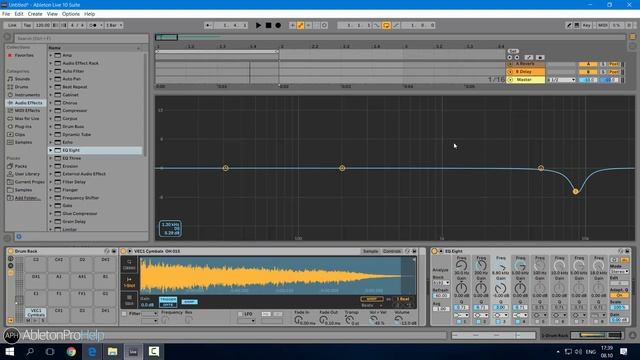Select the VEC1 Cymbals drum pad
Image resolution: width=640 pixels, height=360 pixels.
coord(36,313)
